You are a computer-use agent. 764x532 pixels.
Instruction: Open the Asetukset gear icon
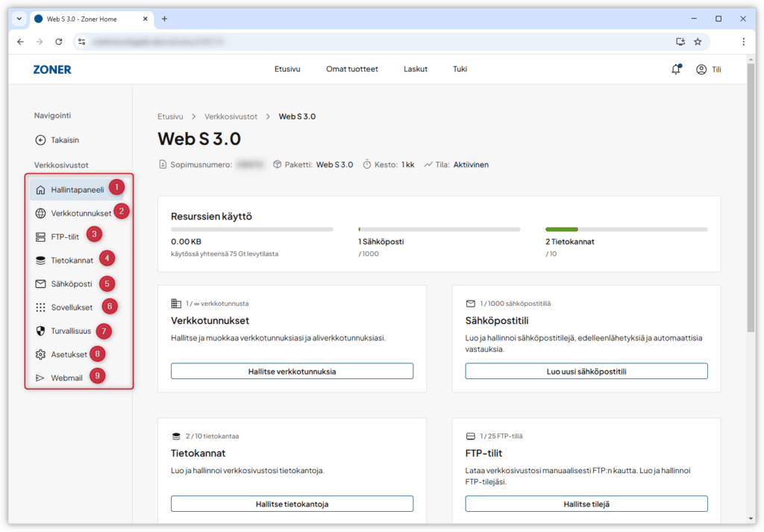(41, 354)
